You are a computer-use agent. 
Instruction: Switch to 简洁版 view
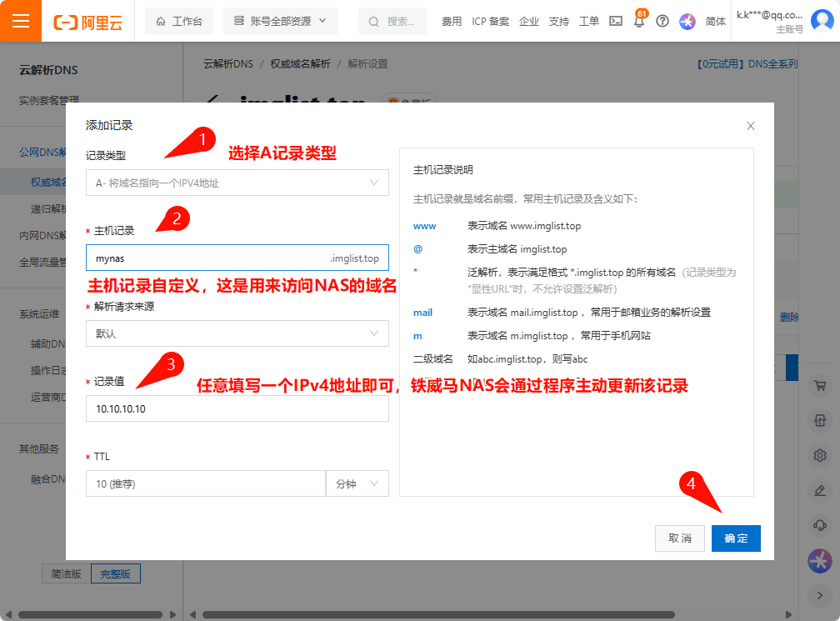(x=67, y=573)
